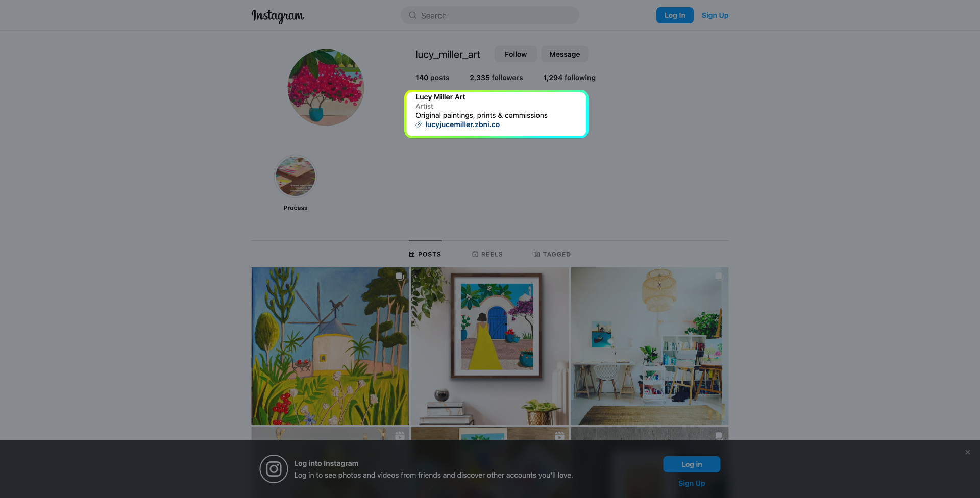This screenshot has width=980, height=498.
Task: Select the Posts tab
Action: (425, 254)
